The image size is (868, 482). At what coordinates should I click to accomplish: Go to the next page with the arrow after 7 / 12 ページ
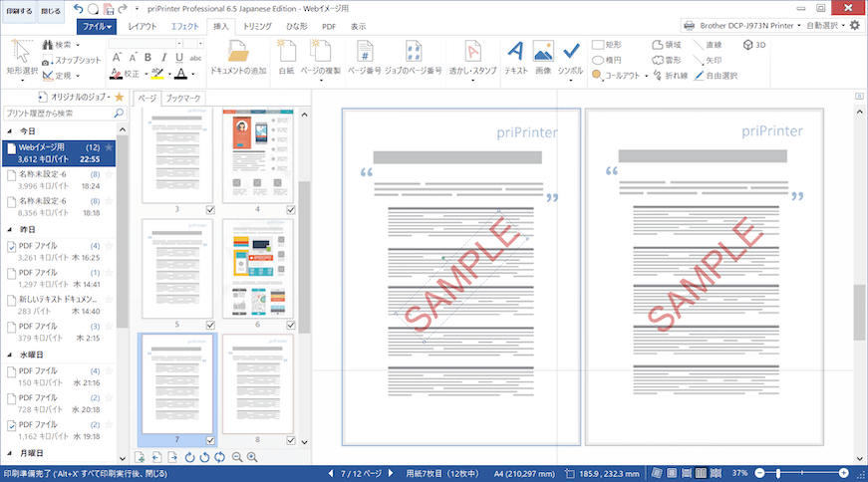[x=391, y=473]
